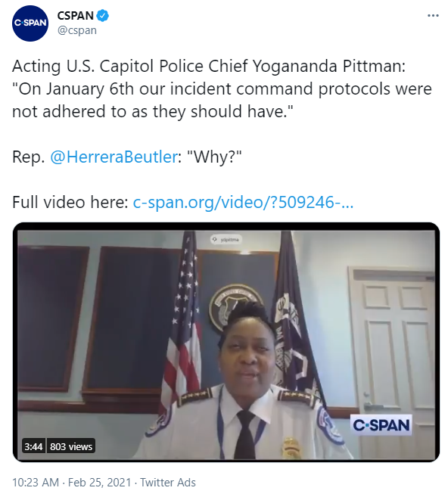
Task: Click the quote about incident command protocols
Action: tap(222, 100)
